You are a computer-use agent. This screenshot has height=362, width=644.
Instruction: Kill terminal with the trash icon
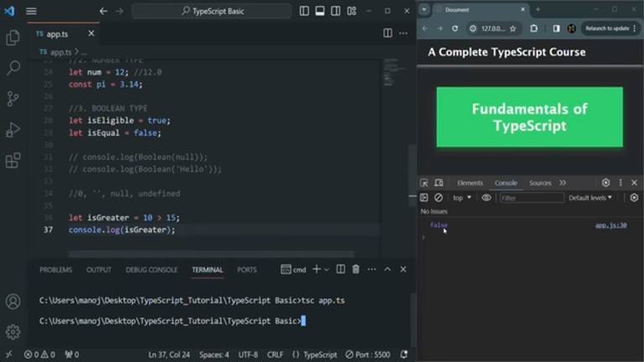click(356, 269)
